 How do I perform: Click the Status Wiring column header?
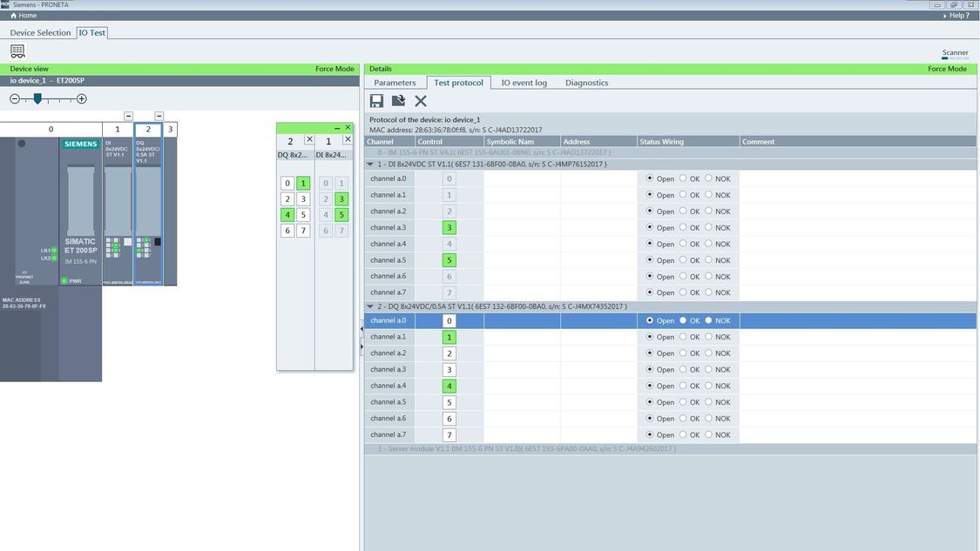[688, 142]
